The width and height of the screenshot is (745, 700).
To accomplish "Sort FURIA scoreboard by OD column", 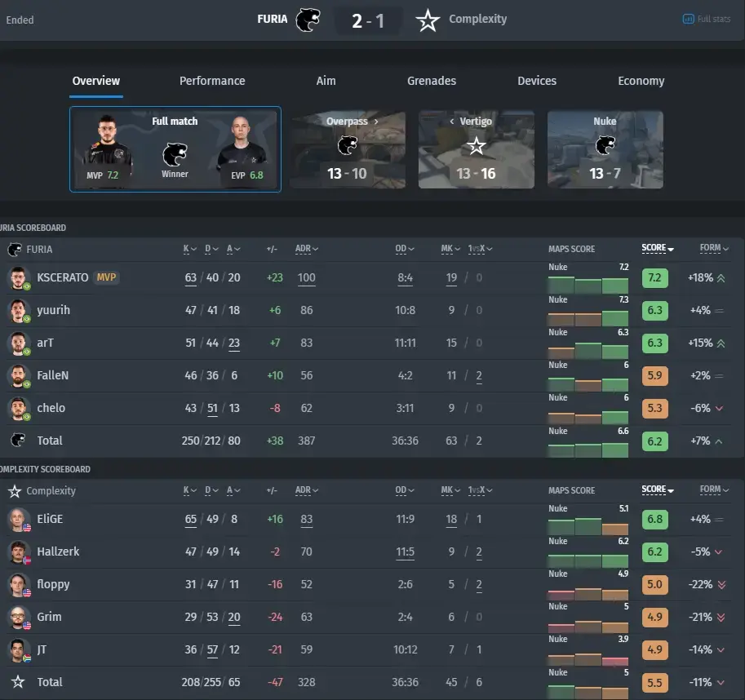I will [x=405, y=249].
